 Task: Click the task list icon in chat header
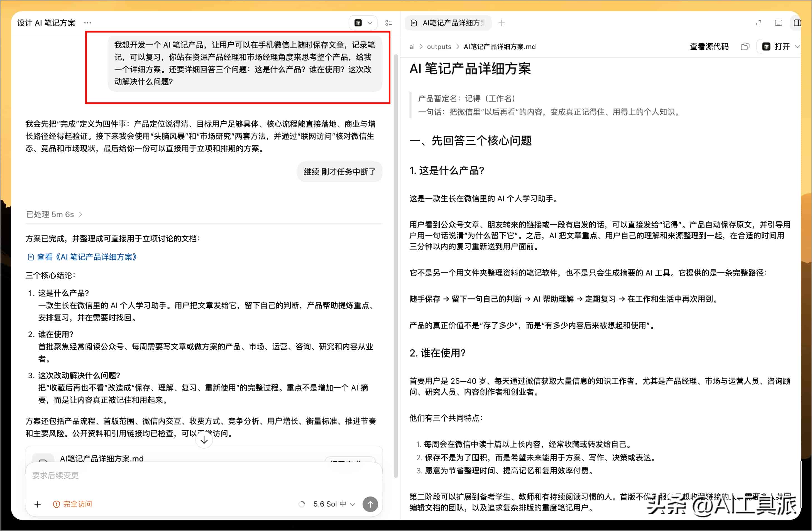point(389,23)
